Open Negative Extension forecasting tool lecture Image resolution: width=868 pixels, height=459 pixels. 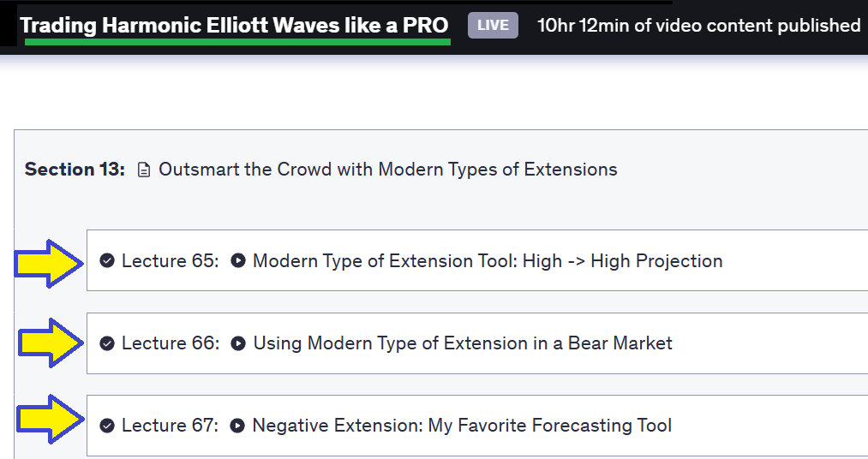(462, 426)
